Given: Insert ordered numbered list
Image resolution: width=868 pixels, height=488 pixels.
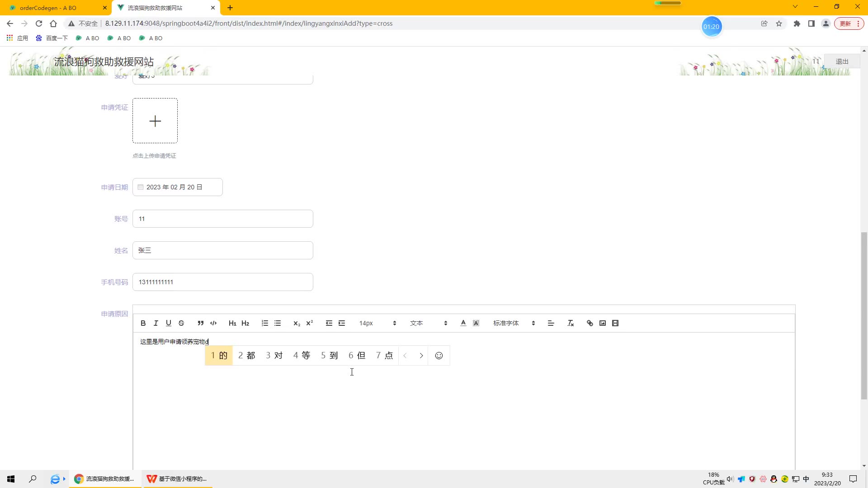Looking at the screenshot, I should coord(265,323).
